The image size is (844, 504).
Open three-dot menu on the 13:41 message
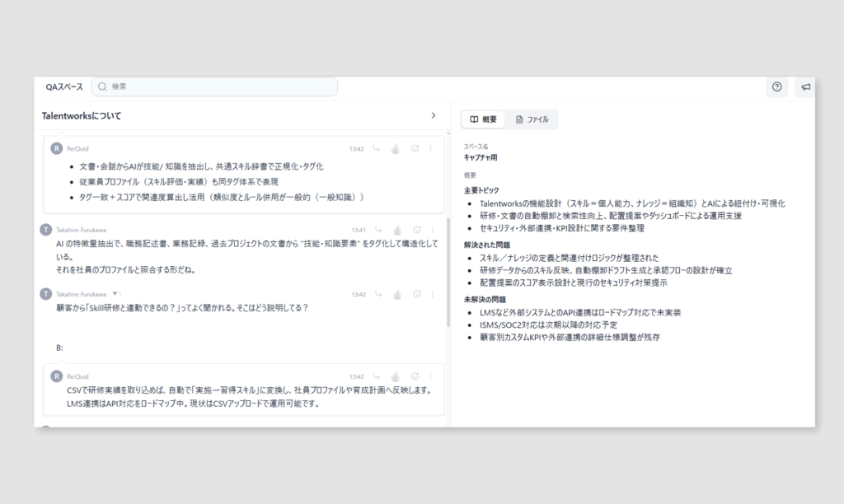pyautogui.click(x=431, y=230)
